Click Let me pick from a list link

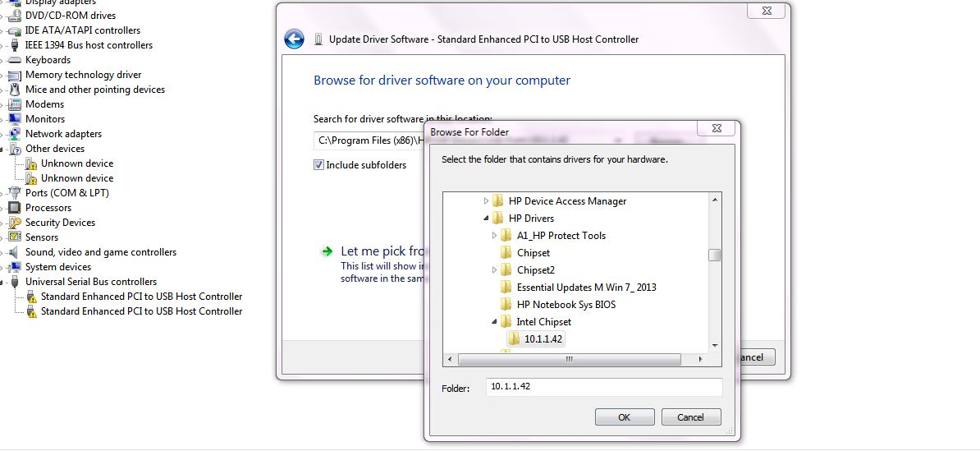[383, 251]
